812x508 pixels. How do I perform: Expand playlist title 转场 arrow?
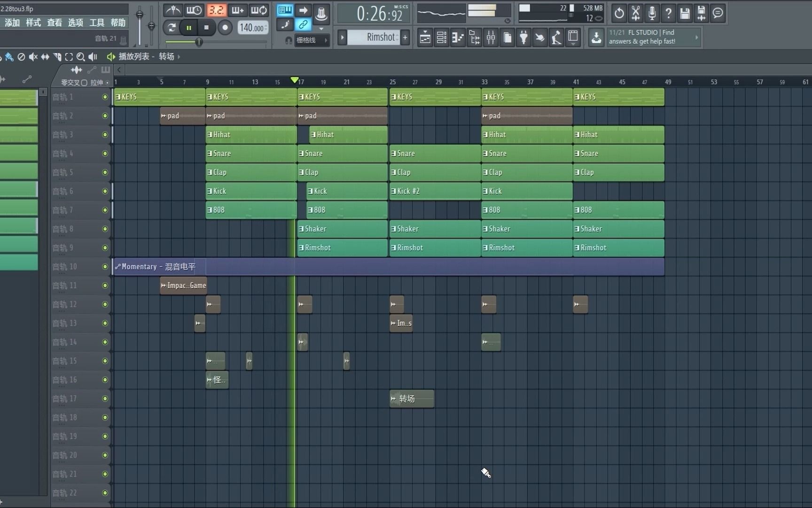(x=179, y=56)
